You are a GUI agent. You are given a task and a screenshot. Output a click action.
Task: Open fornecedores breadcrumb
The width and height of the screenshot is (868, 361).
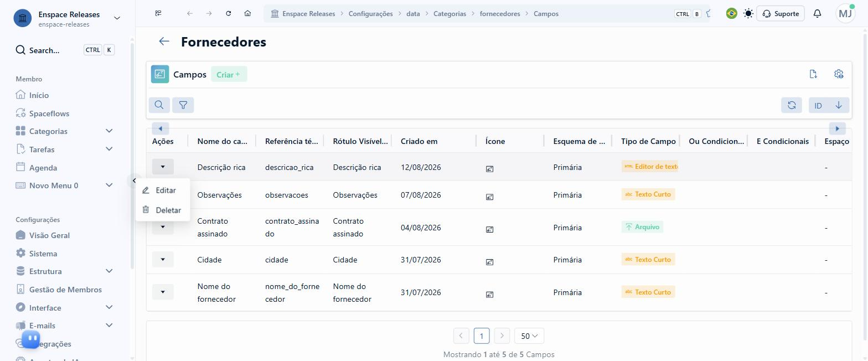500,14
